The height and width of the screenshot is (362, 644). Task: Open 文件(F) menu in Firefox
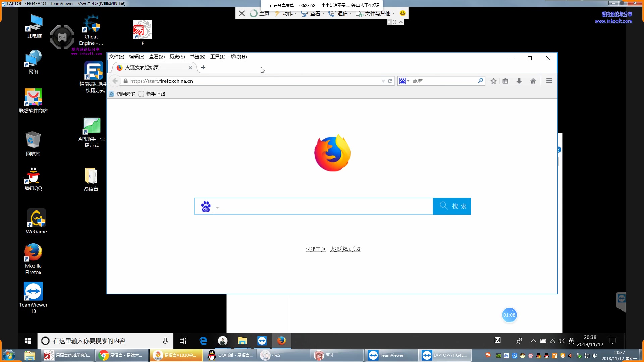117,57
